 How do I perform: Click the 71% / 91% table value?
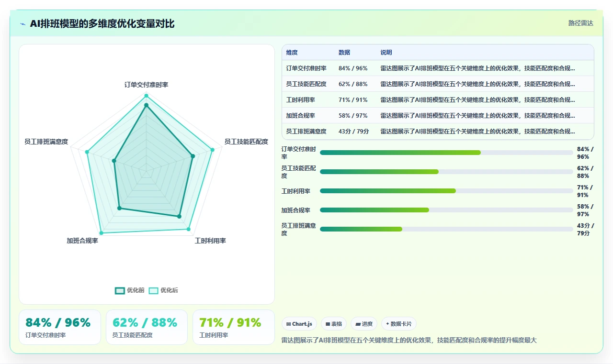click(x=353, y=100)
